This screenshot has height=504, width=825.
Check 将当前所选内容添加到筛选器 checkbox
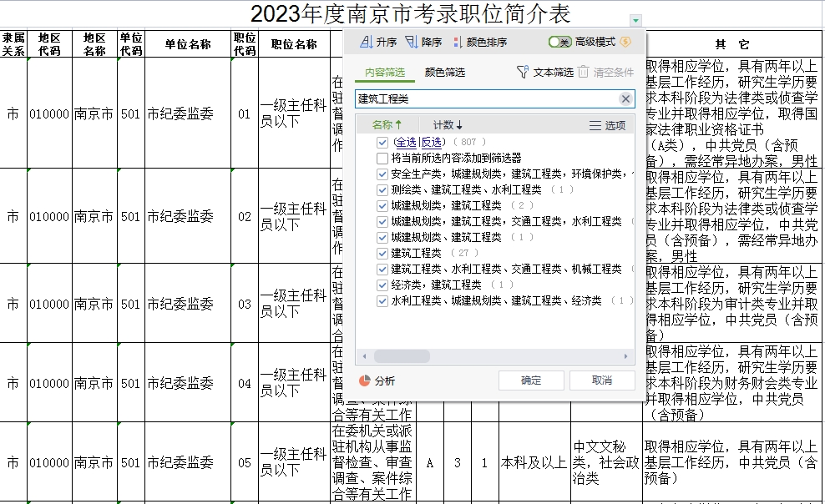point(382,159)
